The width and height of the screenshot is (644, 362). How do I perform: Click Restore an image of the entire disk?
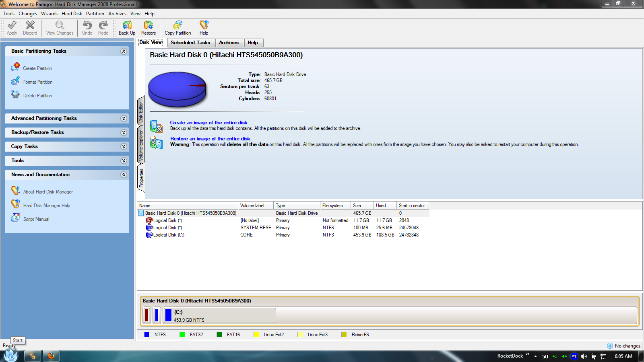click(210, 139)
